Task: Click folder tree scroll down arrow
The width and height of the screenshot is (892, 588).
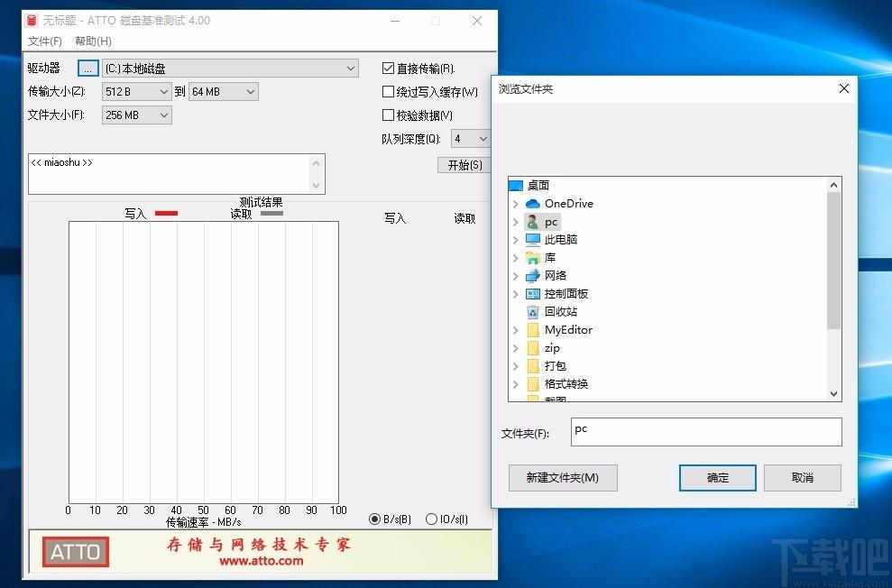Action: click(833, 394)
